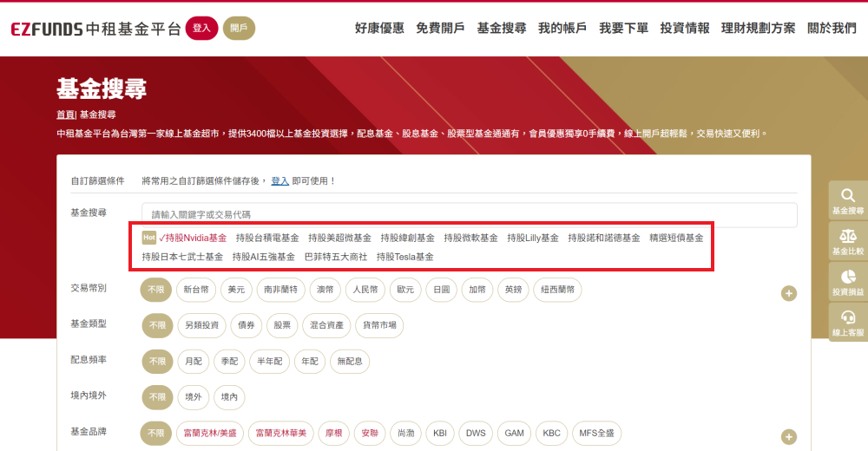Filter currency by 日圓

(x=441, y=290)
